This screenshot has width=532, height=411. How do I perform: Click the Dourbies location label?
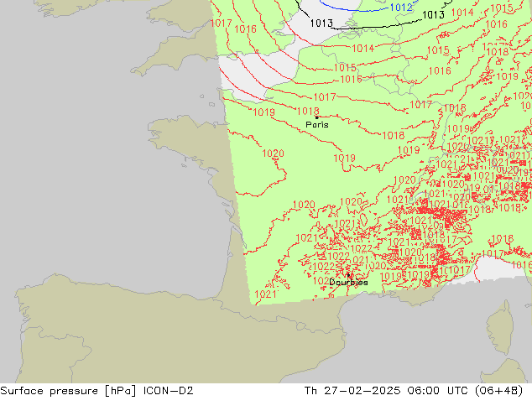[x=348, y=282]
